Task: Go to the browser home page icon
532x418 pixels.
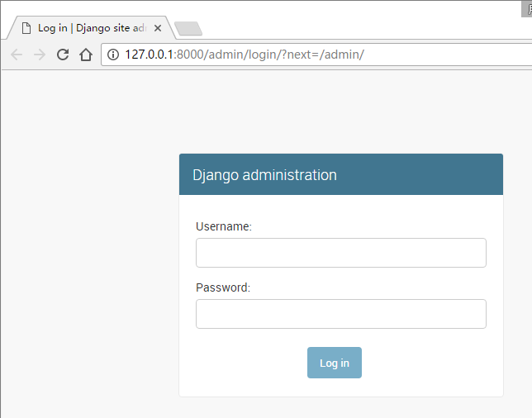Action: pos(86,55)
